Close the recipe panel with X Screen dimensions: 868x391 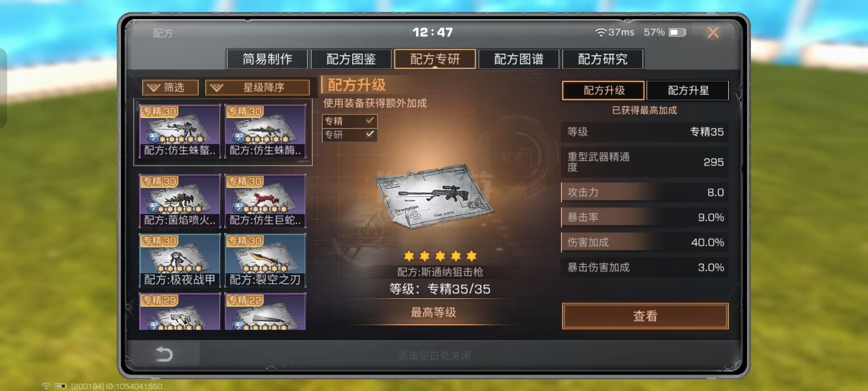click(x=713, y=32)
